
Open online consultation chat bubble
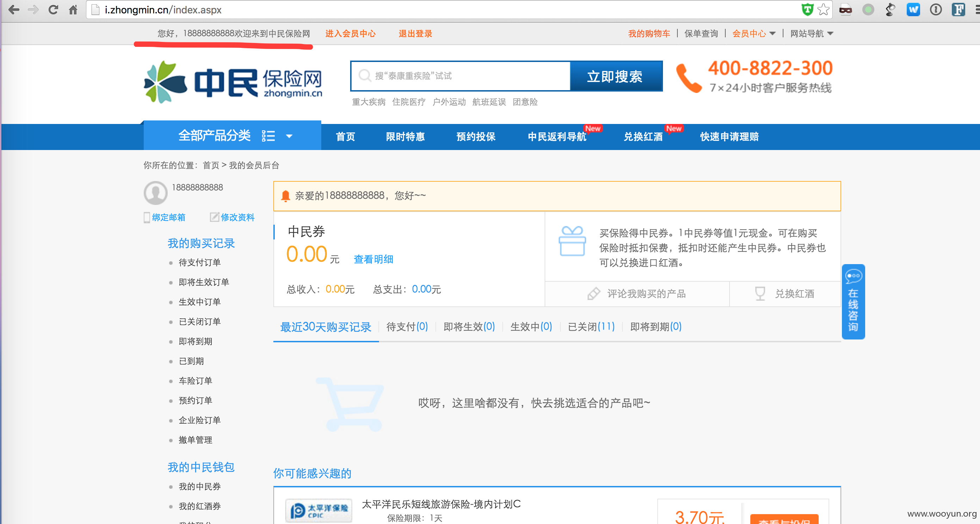[853, 301]
